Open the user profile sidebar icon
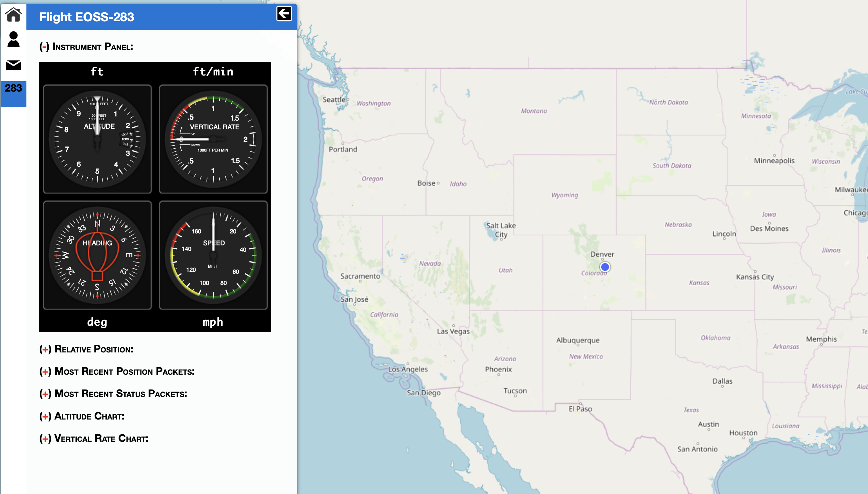This screenshot has width=868, height=494. (14, 39)
